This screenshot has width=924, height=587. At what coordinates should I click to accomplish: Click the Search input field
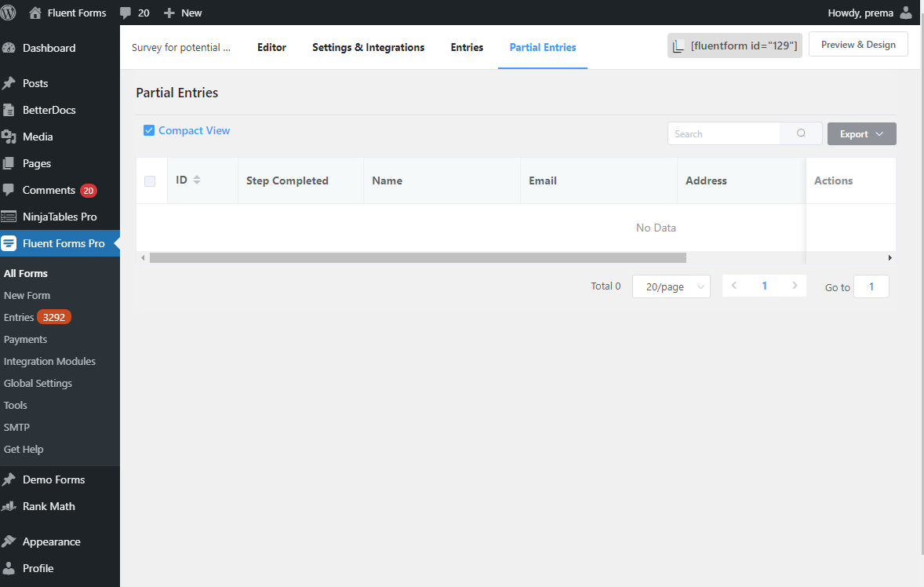724,133
